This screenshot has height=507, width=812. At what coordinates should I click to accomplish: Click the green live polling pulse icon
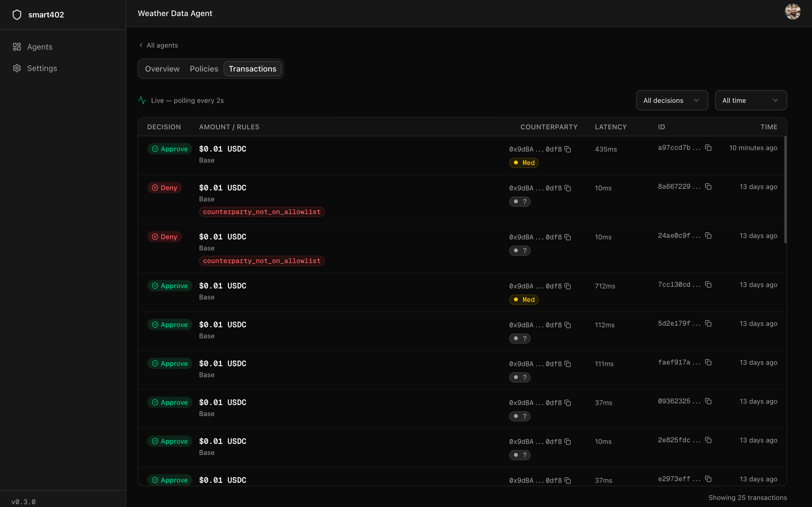coord(142,100)
